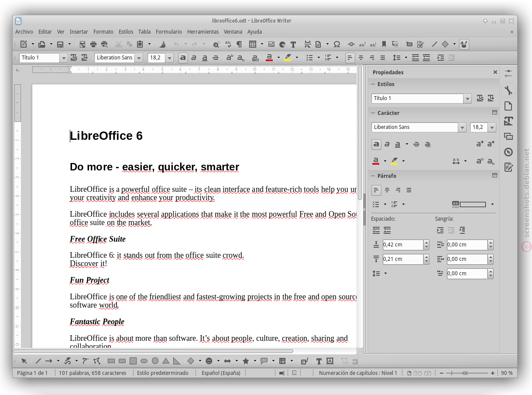This screenshot has height=395, width=532.
Task: Insert a special character (Omega icon)
Action: point(337,44)
